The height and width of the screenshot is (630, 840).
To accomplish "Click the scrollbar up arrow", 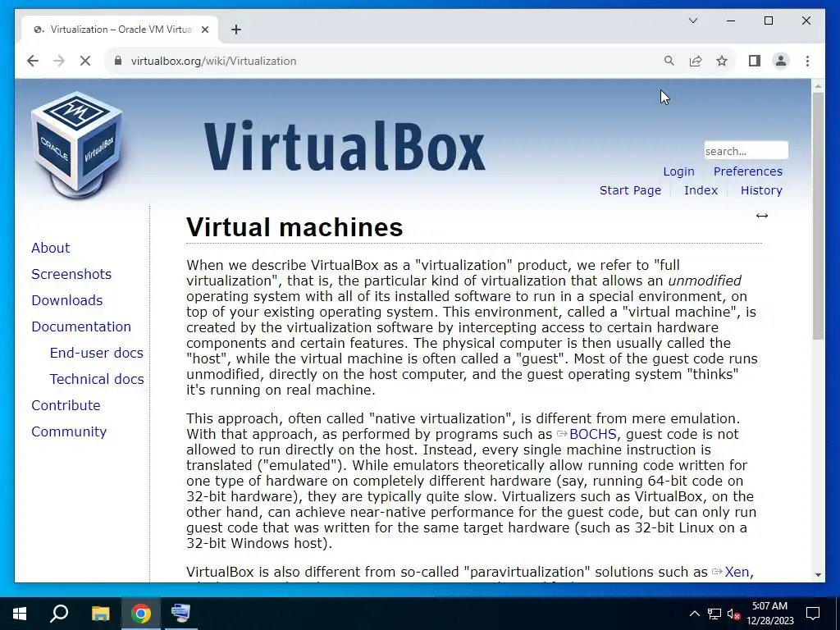I will coord(818,85).
